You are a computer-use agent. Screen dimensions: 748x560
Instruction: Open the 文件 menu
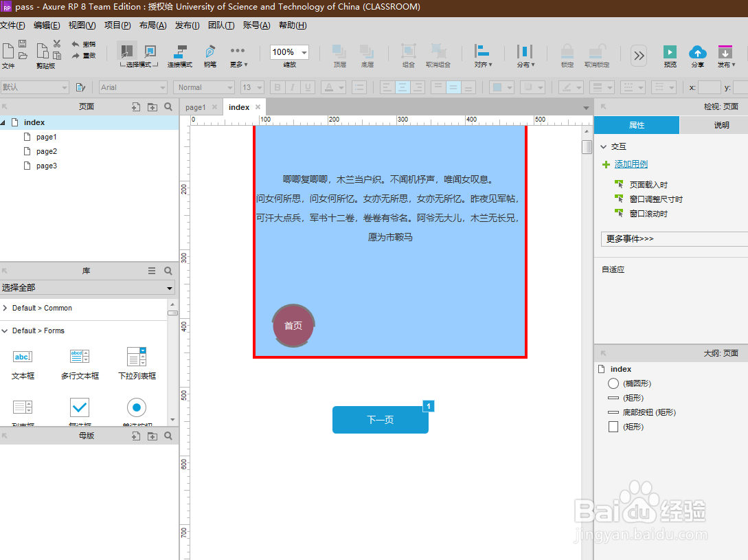point(12,25)
